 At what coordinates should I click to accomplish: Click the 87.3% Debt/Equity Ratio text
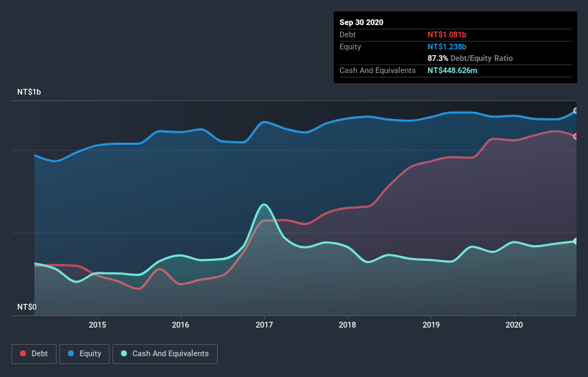(470, 58)
